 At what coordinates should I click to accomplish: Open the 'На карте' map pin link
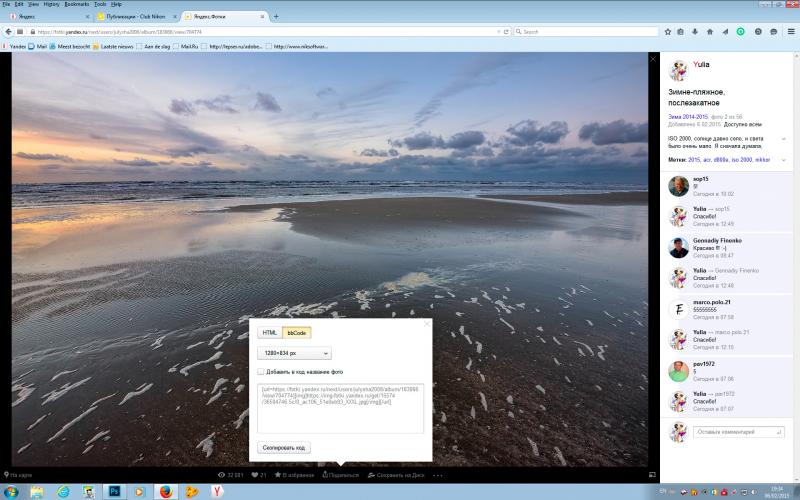pyautogui.click(x=18, y=475)
